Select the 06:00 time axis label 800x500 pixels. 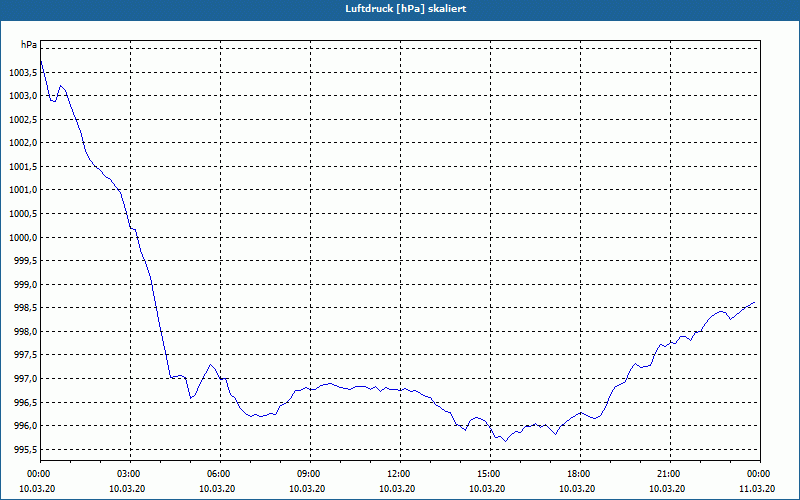coord(220,473)
